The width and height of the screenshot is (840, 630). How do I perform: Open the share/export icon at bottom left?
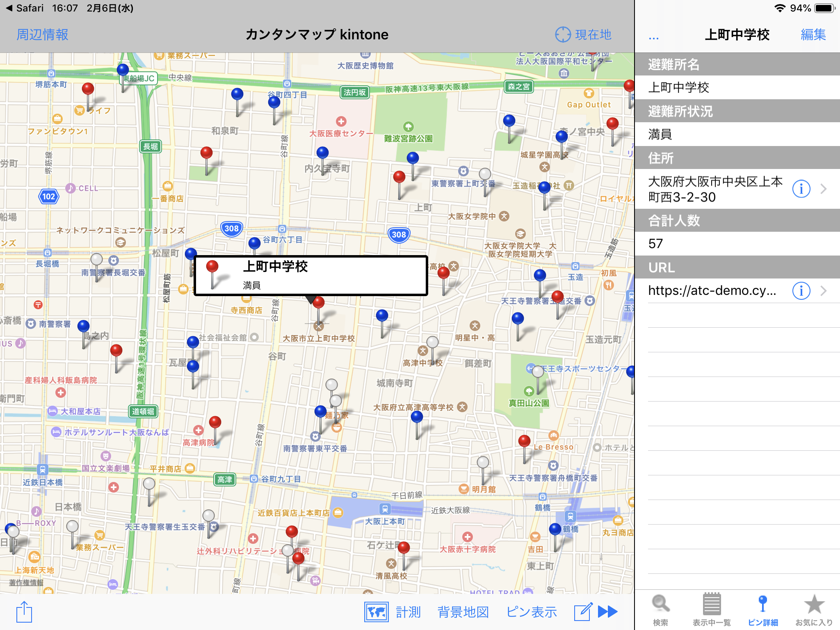tap(24, 612)
